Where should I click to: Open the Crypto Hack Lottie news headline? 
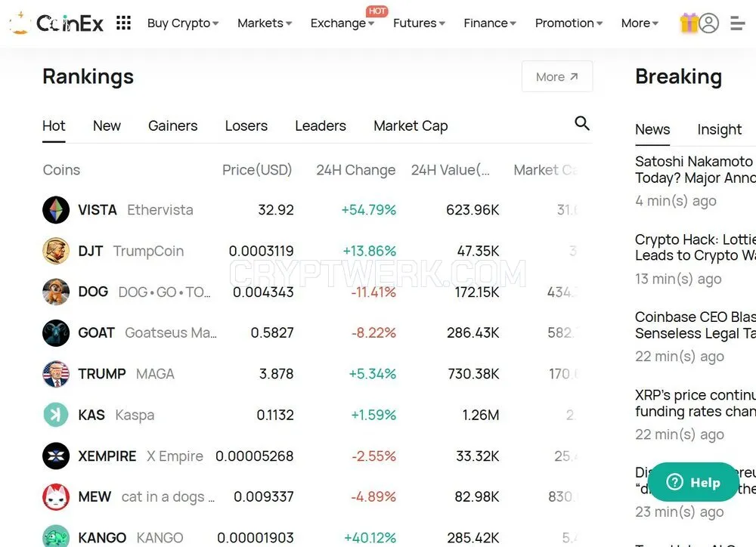pyautogui.click(x=696, y=247)
